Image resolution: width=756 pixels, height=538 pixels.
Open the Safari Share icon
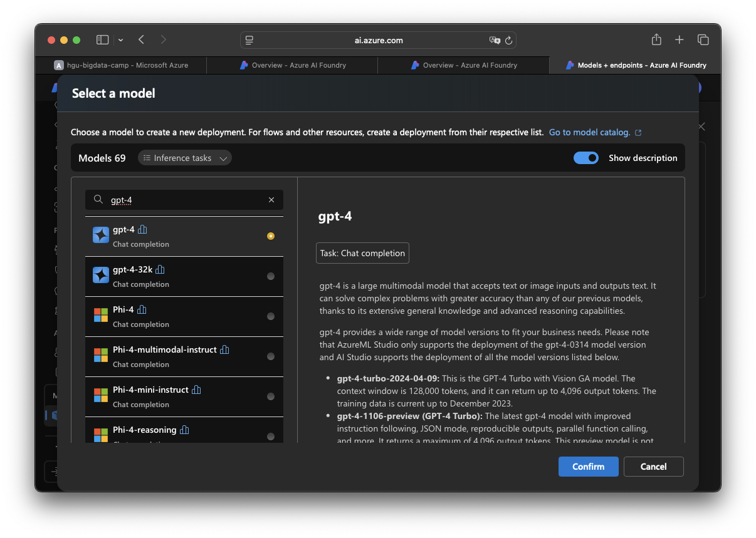pos(656,39)
